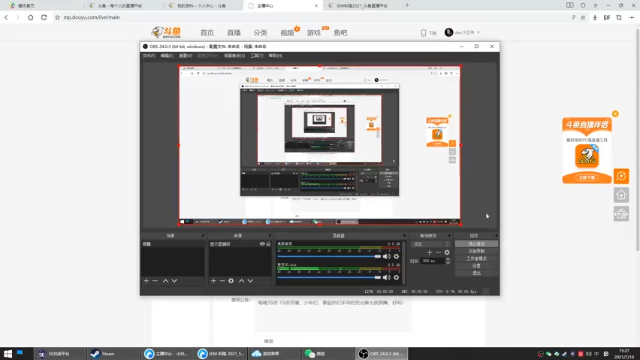Open the OBS Tools (T) menu
The image size is (640, 360).
(257, 56)
